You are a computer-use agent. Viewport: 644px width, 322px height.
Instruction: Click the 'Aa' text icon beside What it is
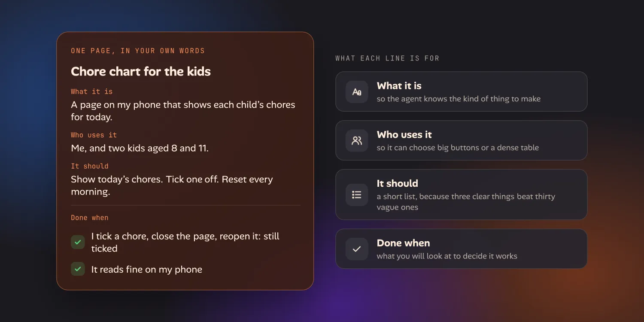click(357, 92)
